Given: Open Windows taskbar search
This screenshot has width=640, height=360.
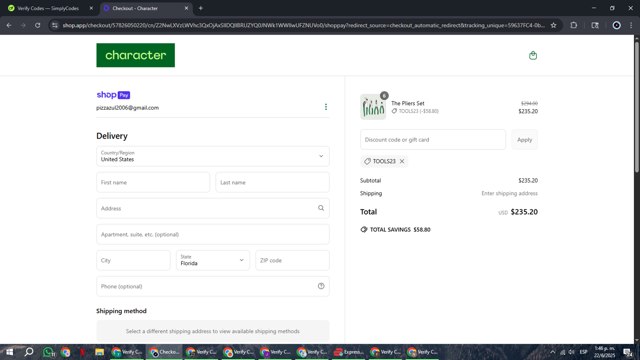Looking at the screenshot, I should pos(29,352).
